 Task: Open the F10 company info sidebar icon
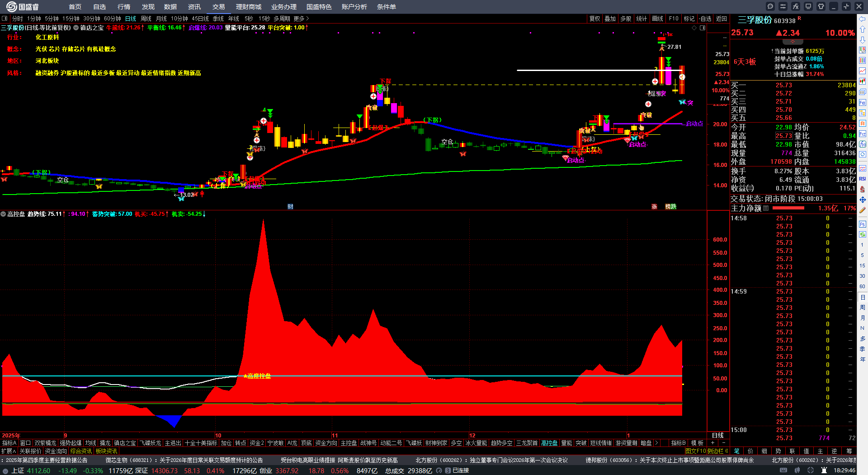point(863,103)
